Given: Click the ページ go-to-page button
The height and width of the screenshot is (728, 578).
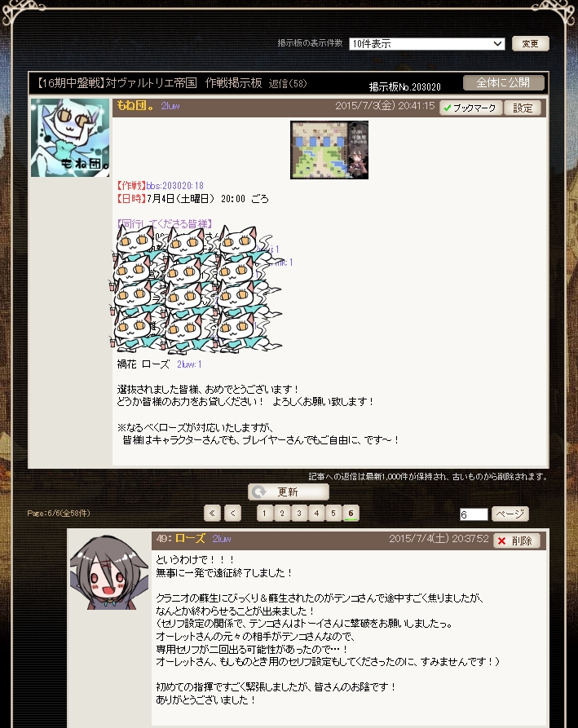Looking at the screenshot, I should click(x=510, y=514).
